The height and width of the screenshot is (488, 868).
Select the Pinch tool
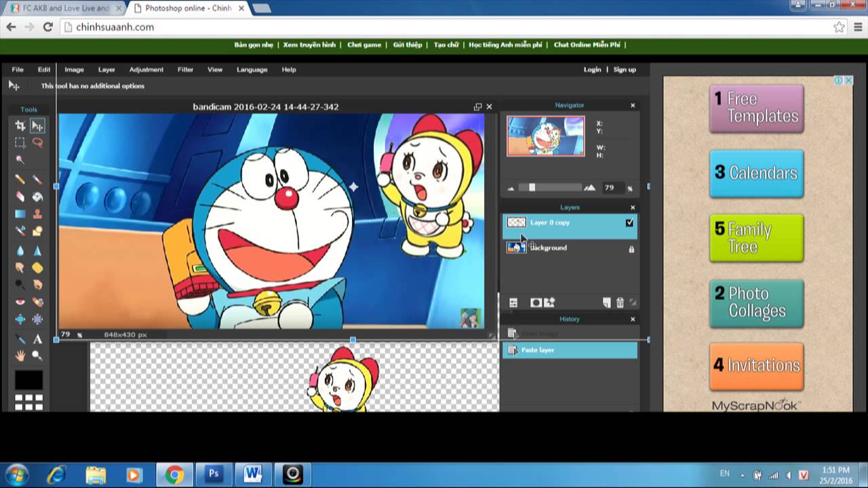[37, 319]
